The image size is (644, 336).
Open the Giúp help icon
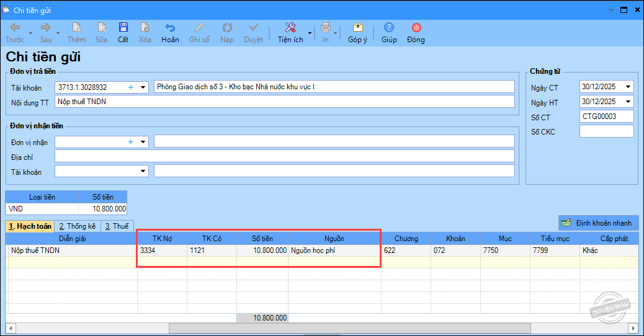tap(389, 28)
